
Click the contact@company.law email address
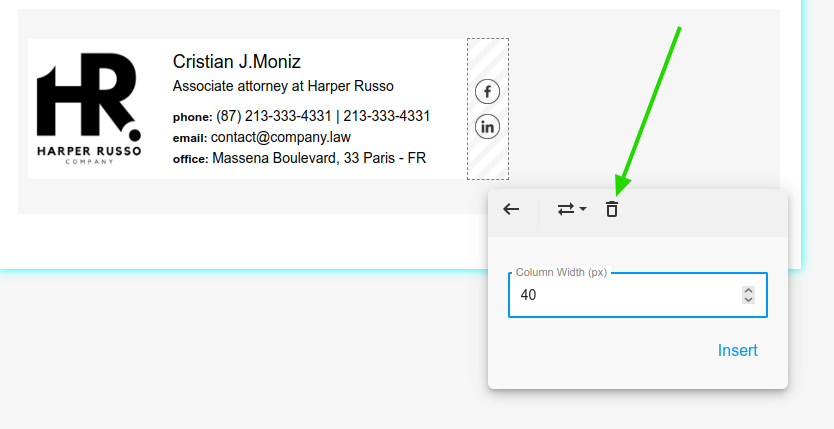click(281, 137)
